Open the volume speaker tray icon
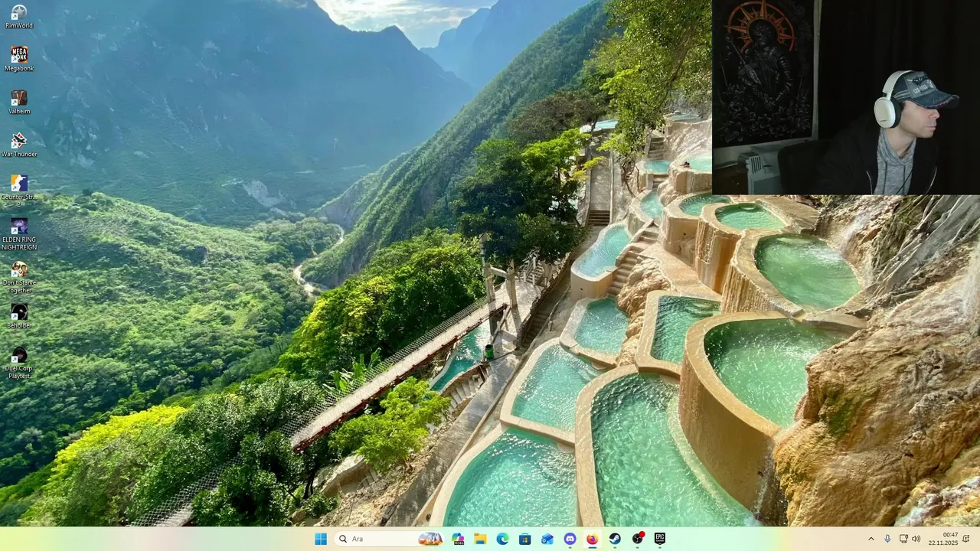The width and height of the screenshot is (980, 551). coord(916,539)
